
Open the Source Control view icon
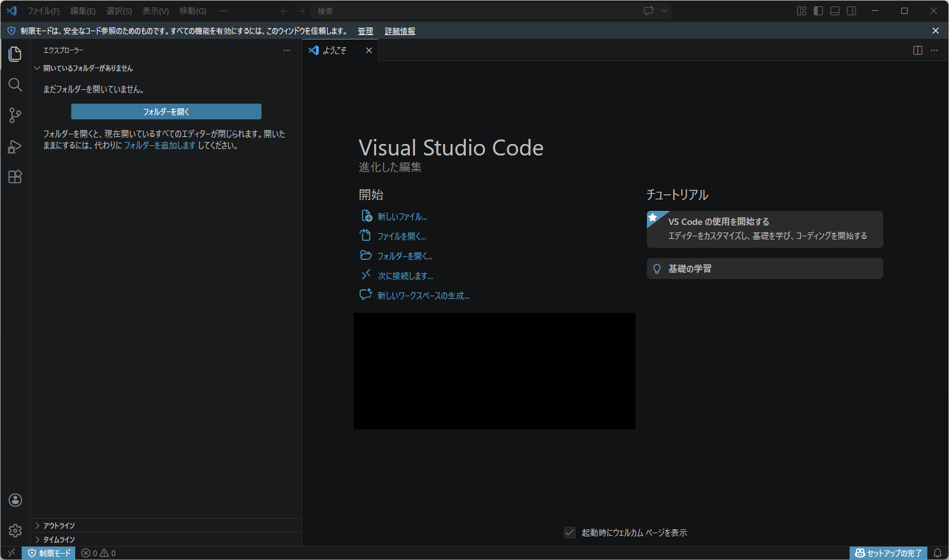15,115
